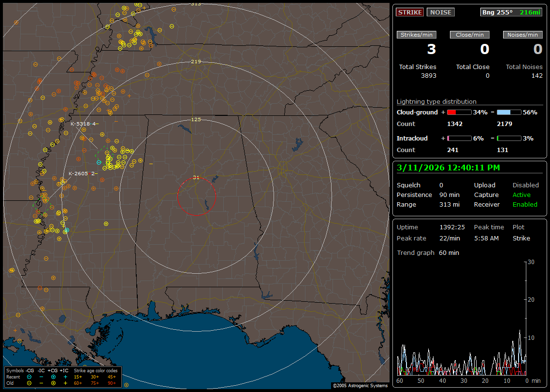Click the Strikes/min header button
The width and height of the screenshot is (550, 392).
[417, 35]
